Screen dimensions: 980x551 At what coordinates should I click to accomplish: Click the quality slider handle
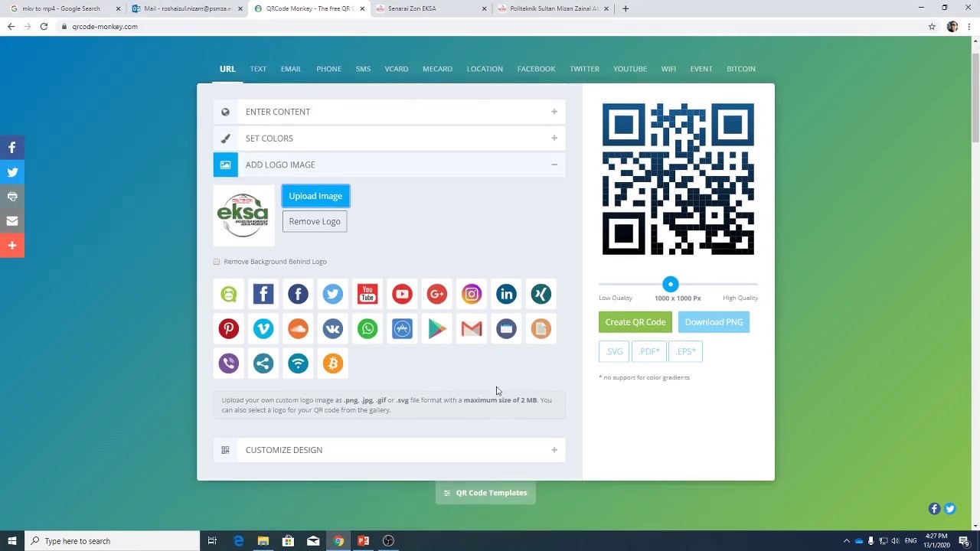(x=671, y=284)
